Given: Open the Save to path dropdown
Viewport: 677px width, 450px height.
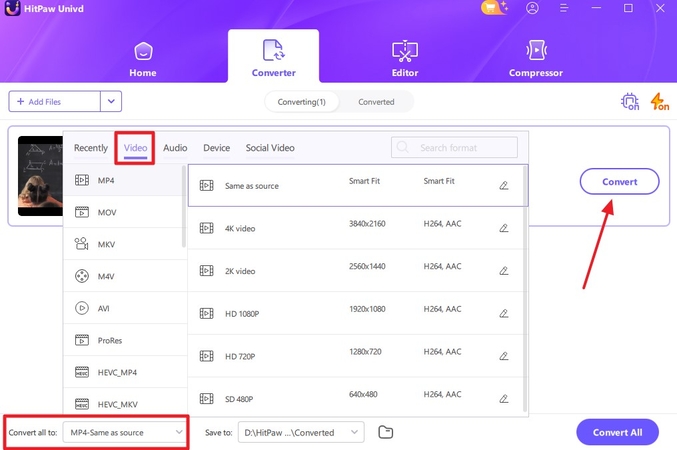Looking at the screenshot, I should pyautogui.click(x=301, y=432).
